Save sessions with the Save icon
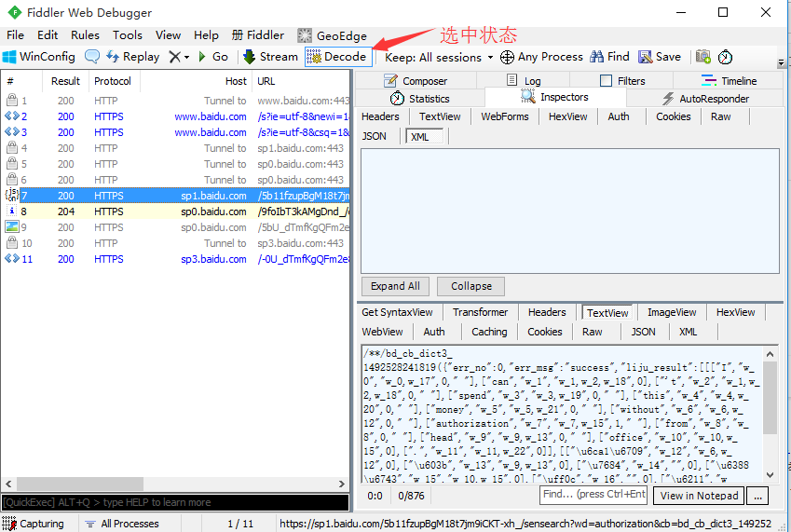791x532 pixels. [x=660, y=57]
